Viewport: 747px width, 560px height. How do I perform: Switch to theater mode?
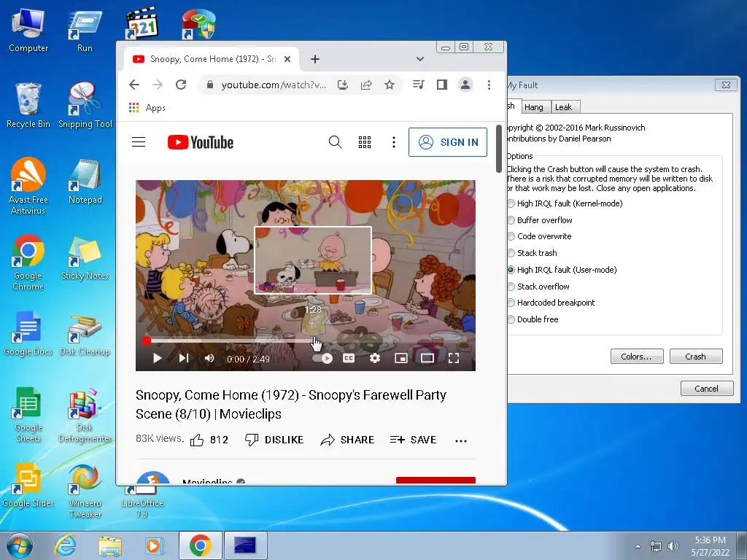[427, 358]
